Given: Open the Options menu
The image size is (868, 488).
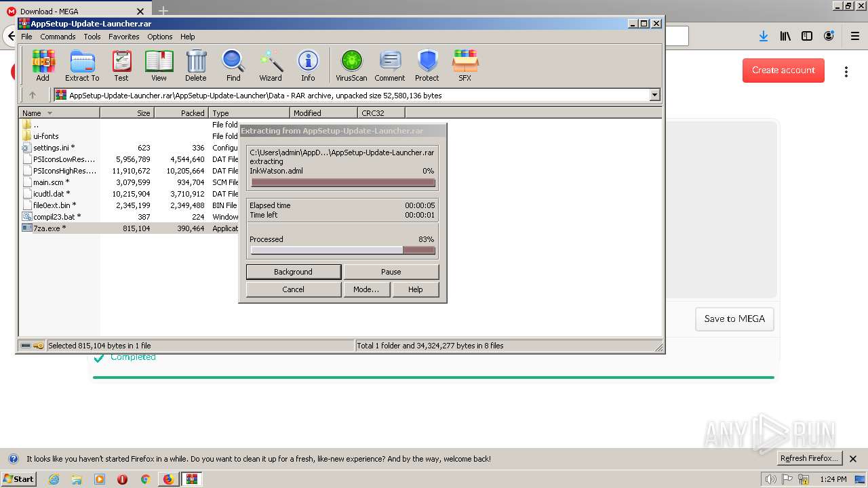Looking at the screenshot, I should (160, 37).
